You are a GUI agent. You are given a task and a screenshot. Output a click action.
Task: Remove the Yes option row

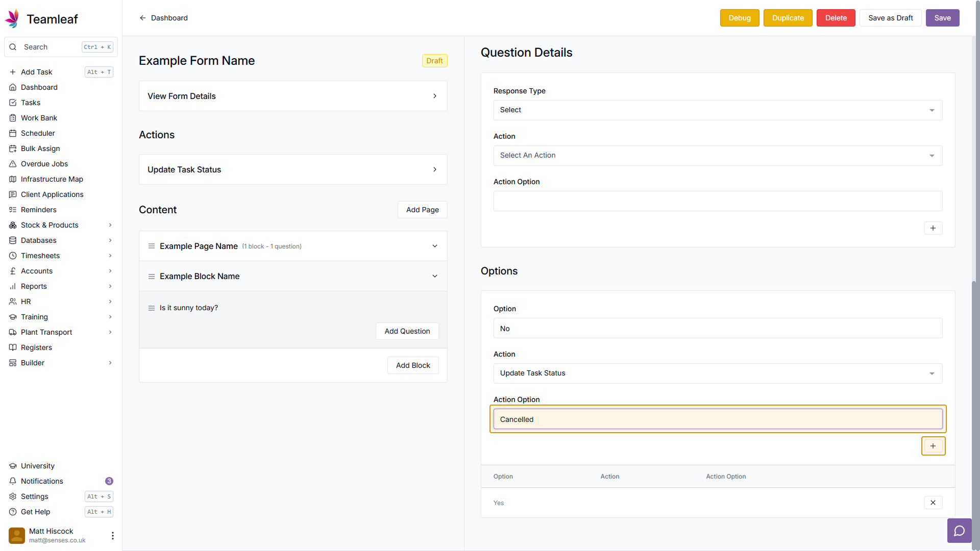coord(933,503)
